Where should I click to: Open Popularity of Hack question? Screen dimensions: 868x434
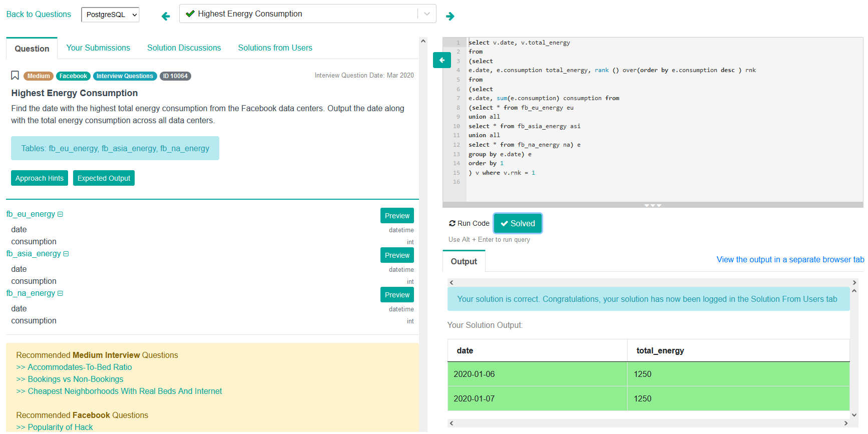60,427
